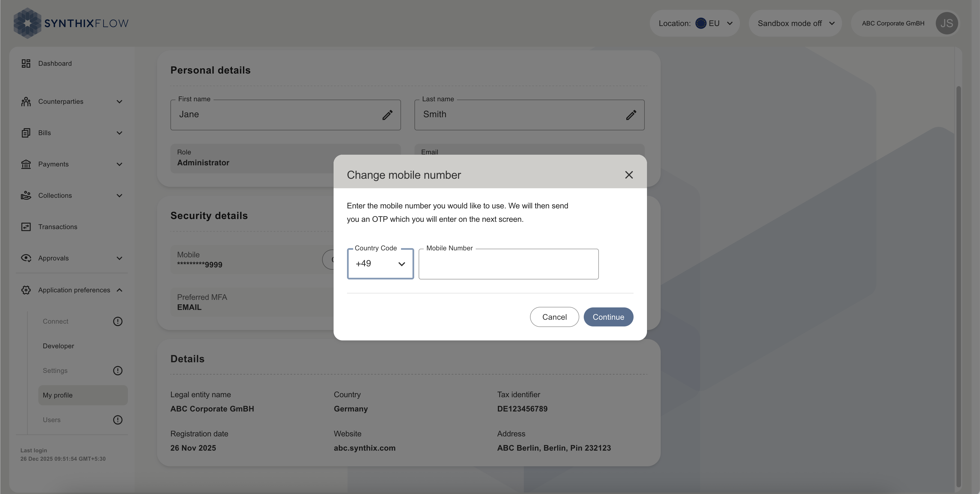Click the Cancel button
Viewport: 980px width, 494px height.
click(554, 317)
